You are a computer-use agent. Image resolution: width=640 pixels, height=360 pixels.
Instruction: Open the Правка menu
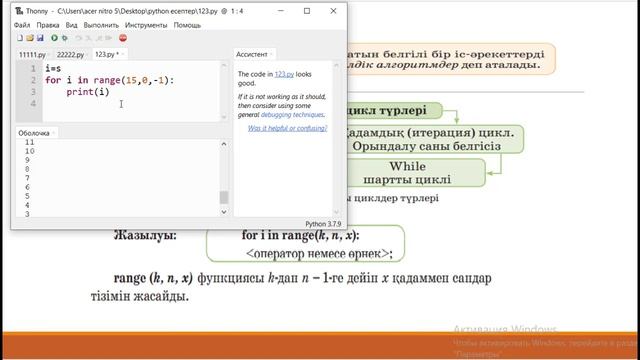[48, 25]
